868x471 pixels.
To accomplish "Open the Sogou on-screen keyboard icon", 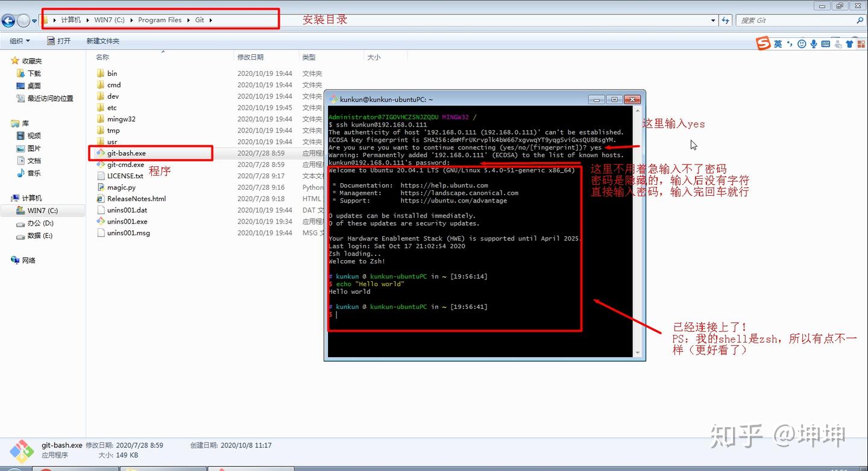I will pyautogui.click(x=826, y=43).
